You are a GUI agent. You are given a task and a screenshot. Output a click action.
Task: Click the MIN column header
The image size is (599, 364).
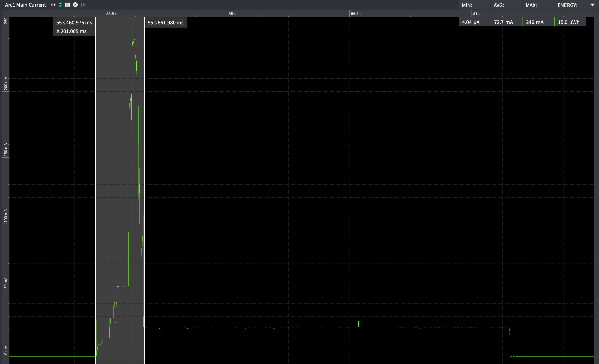[x=467, y=5]
